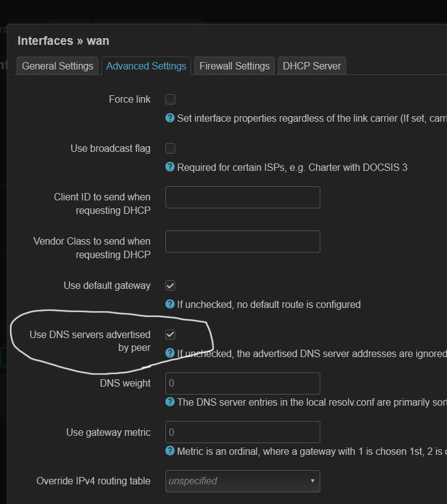This screenshot has height=504, width=447.
Task: Uncheck Use DNS servers advertised by peer
Action: pos(170,334)
